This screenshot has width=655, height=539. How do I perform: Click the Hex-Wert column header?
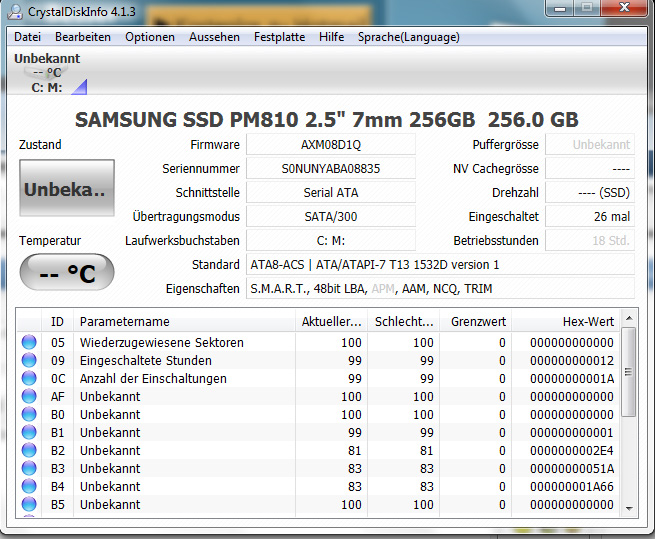[566, 321]
